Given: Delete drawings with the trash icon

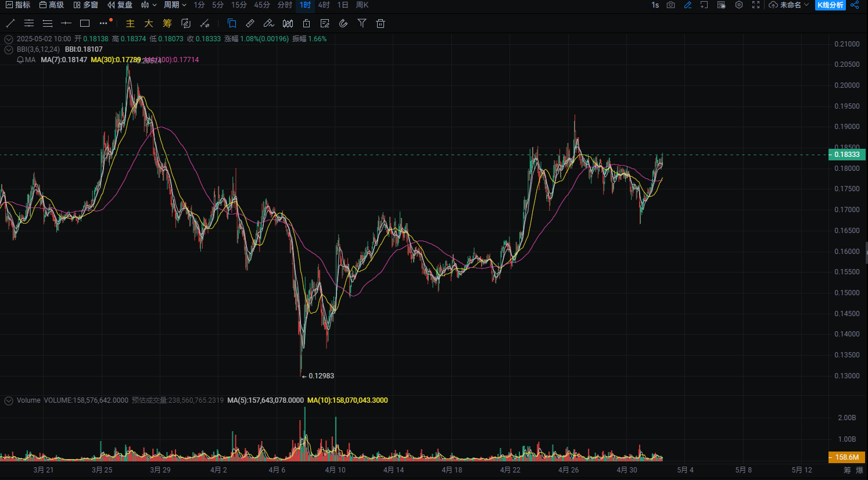Looking at the screenshot, I should pos(381,23).
